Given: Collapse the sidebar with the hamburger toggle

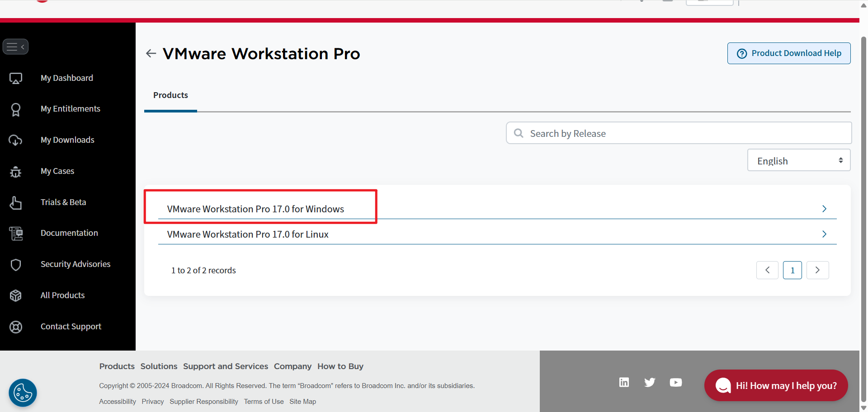Looking at the screenshot, I should click(15, 47).
